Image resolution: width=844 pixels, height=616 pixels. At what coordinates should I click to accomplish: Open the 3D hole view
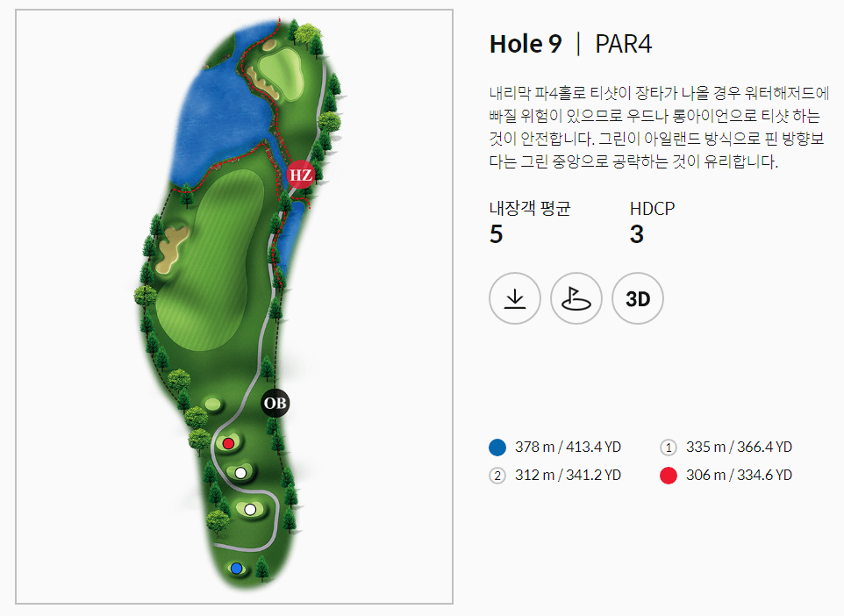point(637,298)
